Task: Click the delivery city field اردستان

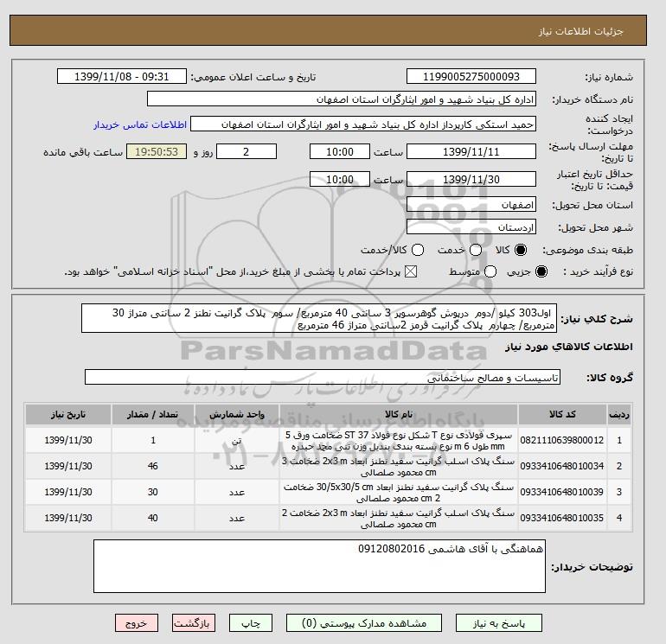Action: [471, 227]
